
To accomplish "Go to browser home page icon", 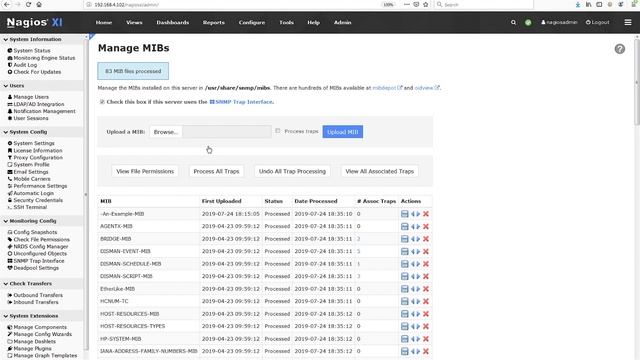I will pyautogui.click(x=39, y=4).
